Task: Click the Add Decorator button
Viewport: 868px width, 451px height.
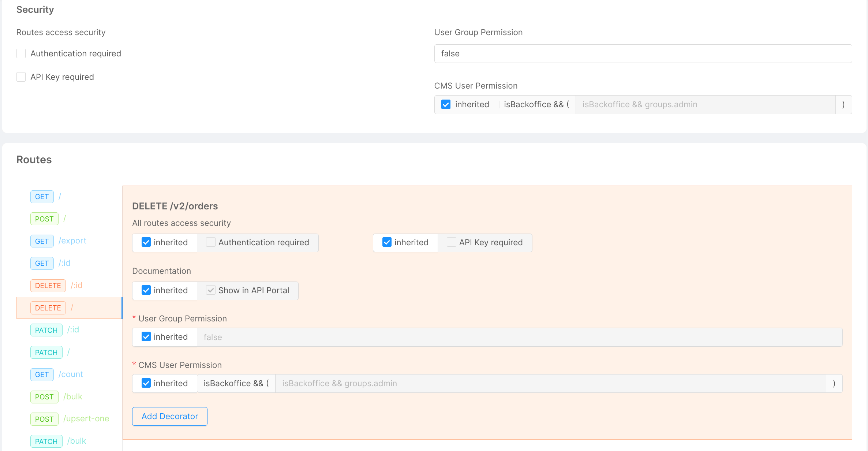Action: (170, 417)
